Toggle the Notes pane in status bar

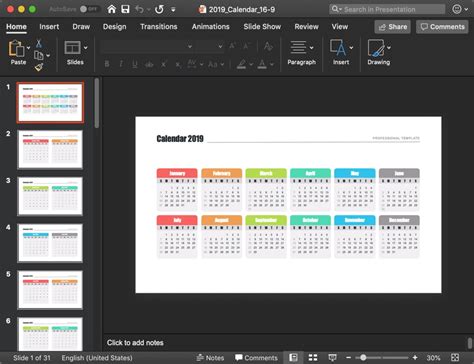(210, 358)
